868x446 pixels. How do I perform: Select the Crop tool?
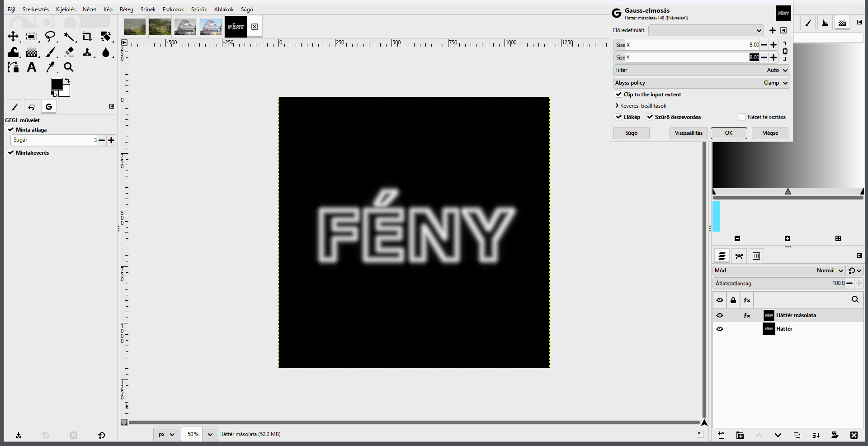tap(87, 37)
